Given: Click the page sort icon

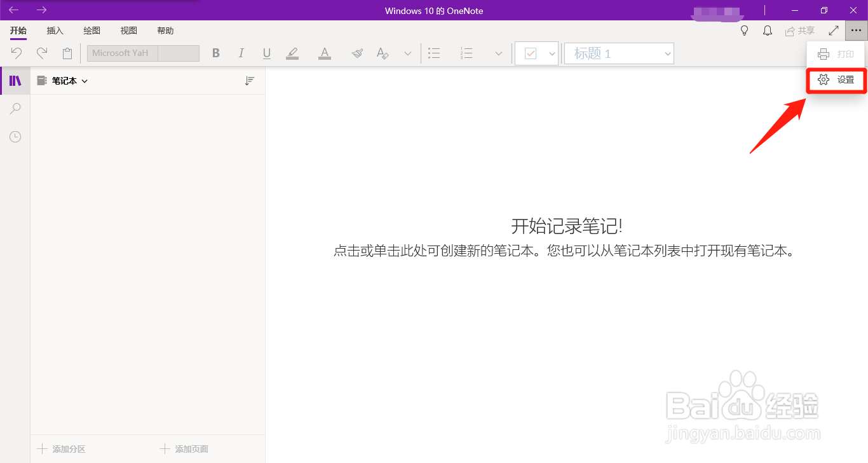Looking at the screenshot, I should 250,81.
